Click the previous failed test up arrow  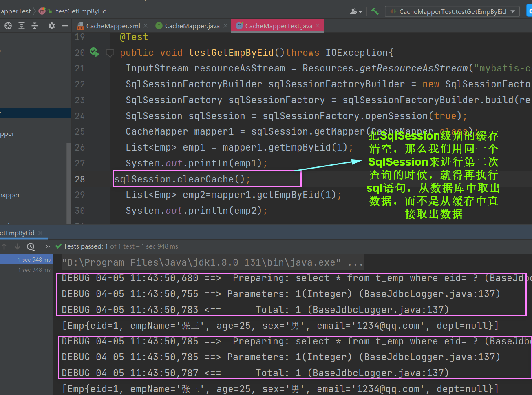click(x=4, y=246)
